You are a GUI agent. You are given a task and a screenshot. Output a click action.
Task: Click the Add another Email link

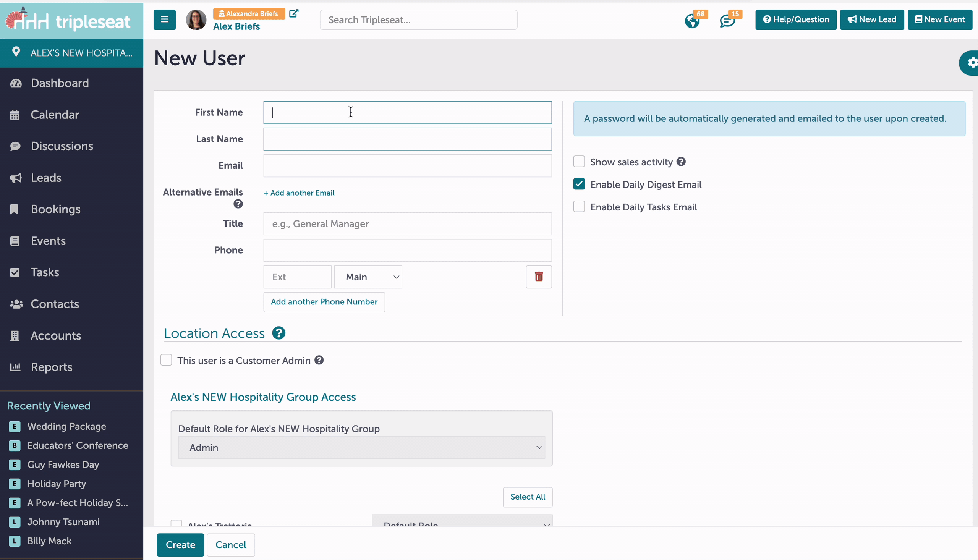pos(298,193)
